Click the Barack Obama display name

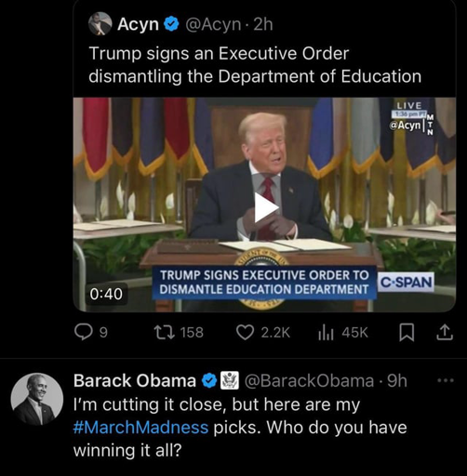(x=135, y=380)
